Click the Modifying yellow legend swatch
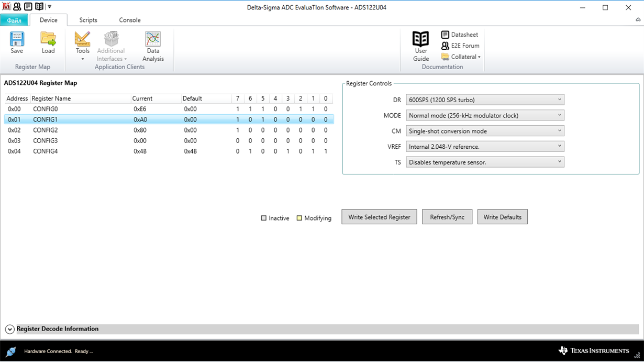This screenshot has height=362, width=644. (299, 218)
